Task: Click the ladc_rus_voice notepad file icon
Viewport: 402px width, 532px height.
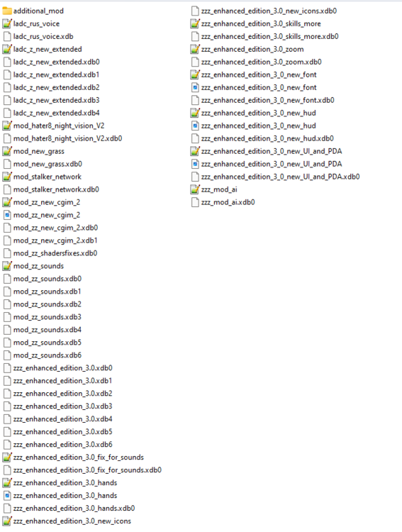Action: point(7,23)
